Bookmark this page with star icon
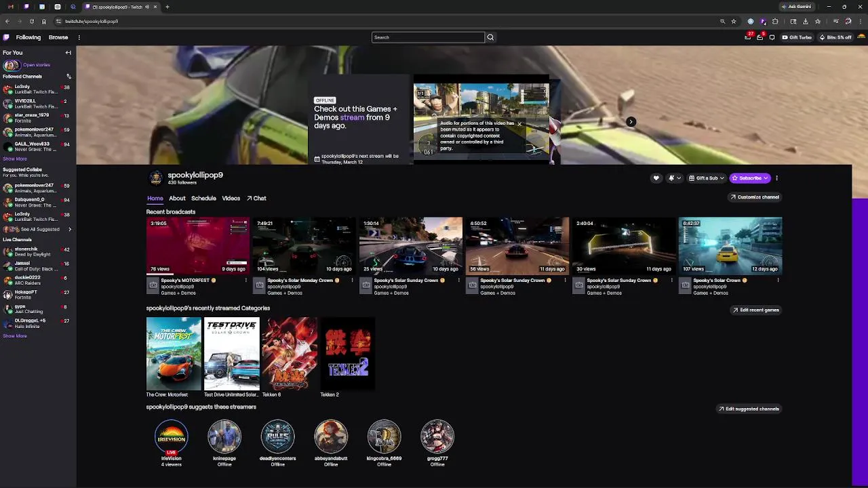This screenshot has width=868, height=488. (734, 21)
